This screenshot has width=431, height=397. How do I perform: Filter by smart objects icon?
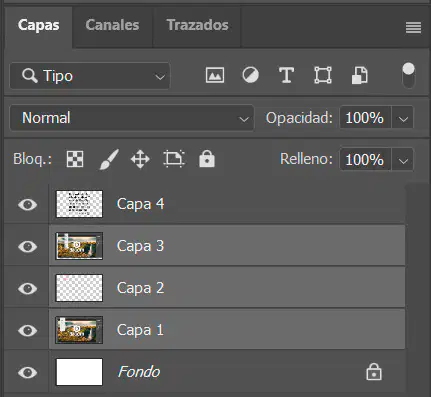[x=360, y=75]
